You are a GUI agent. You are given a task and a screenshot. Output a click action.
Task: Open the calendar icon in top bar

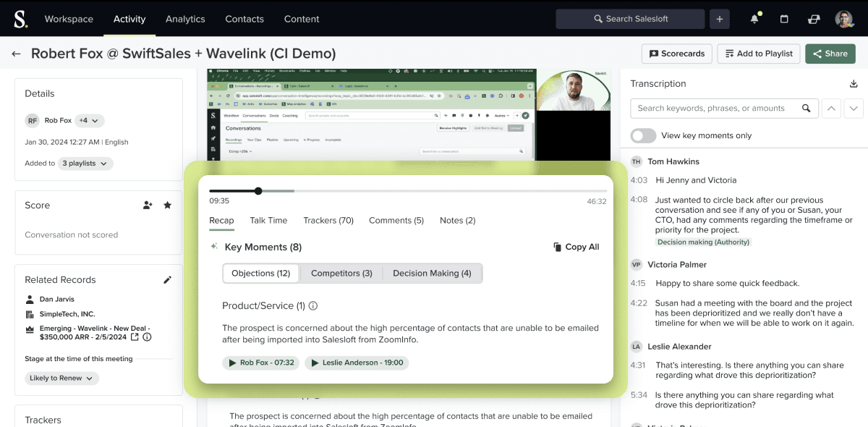[x=784, y=19]
